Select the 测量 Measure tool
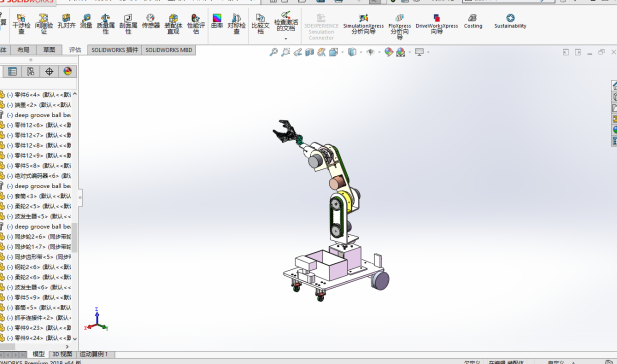Viewport: 617px width, 364px height. point(86,21)
